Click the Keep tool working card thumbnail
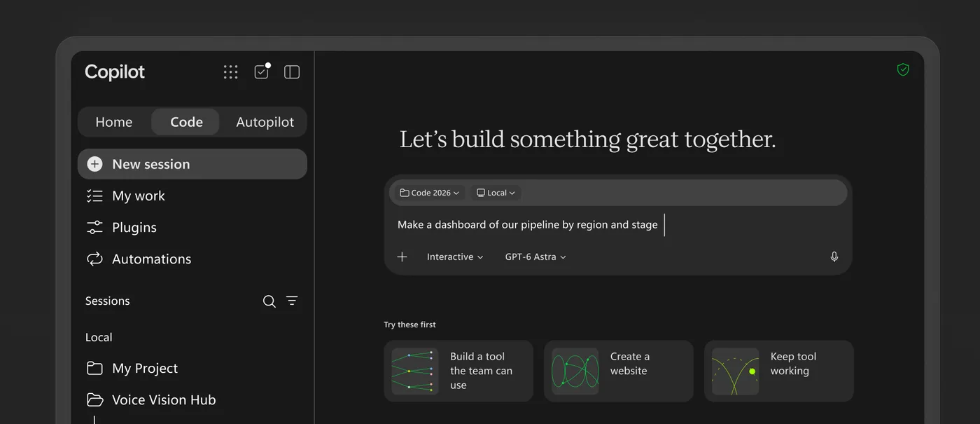This screenshot has width=980, height=424. (x=736, y=371)
